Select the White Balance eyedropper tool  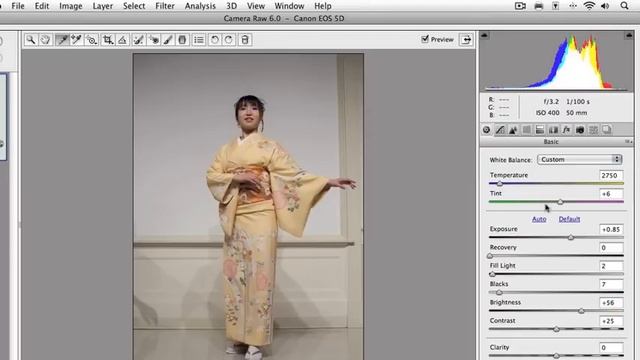[x=62, y=40]
